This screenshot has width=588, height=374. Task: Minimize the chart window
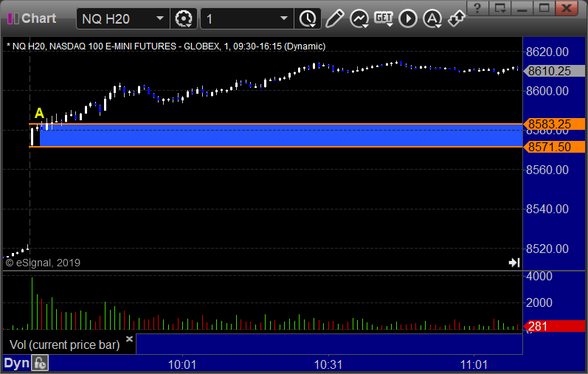point(522,8)
